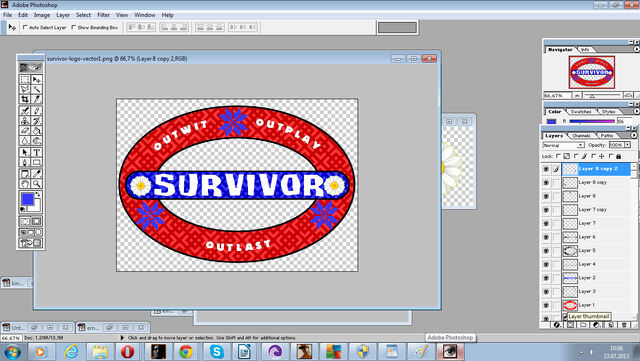
Task: Open the File menu
Action: pyautogui.click(x=7, y=15)
